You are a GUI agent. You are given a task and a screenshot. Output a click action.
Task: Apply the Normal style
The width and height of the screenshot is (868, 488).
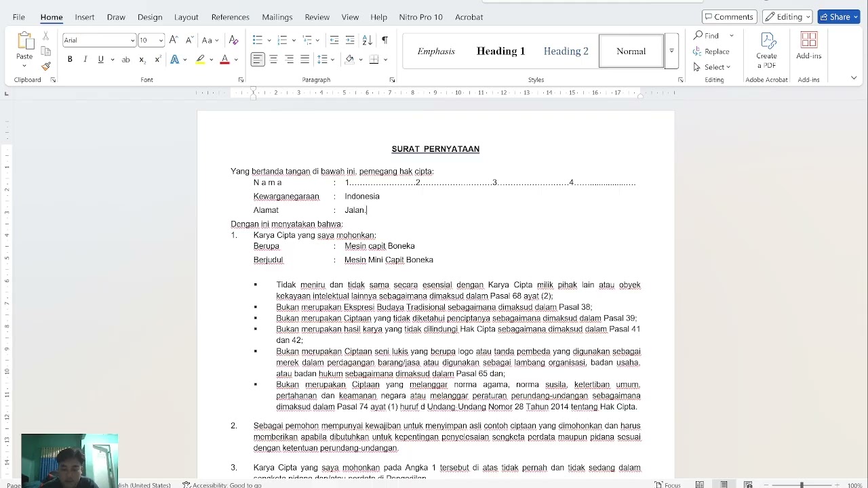(631, 51)
